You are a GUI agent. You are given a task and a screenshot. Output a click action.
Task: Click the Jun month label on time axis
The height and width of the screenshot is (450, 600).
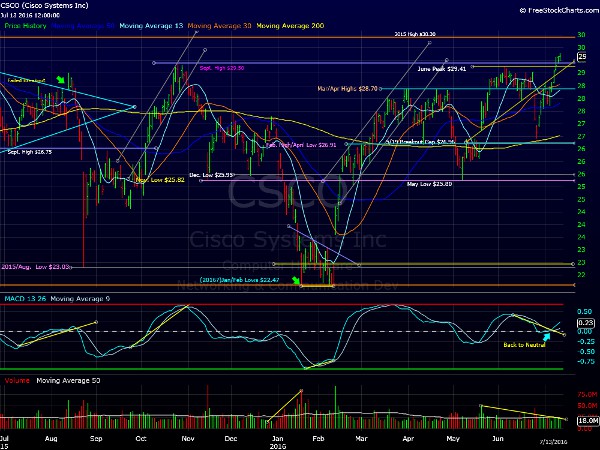click(x=497, y=439)
